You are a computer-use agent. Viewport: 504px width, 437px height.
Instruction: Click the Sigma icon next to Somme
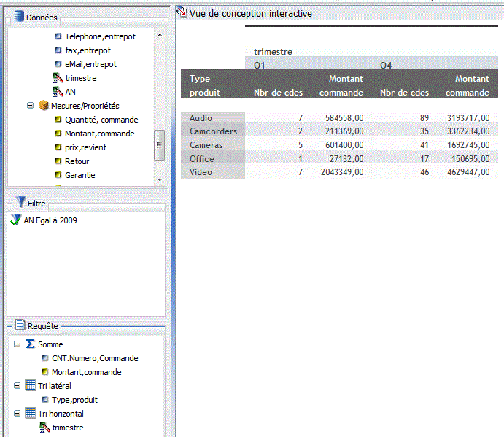[31, 344]
